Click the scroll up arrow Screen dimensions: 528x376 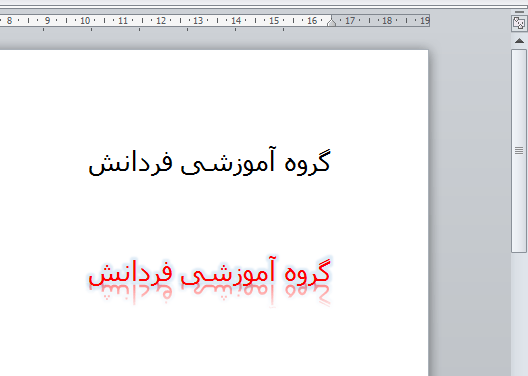point(519,41)
